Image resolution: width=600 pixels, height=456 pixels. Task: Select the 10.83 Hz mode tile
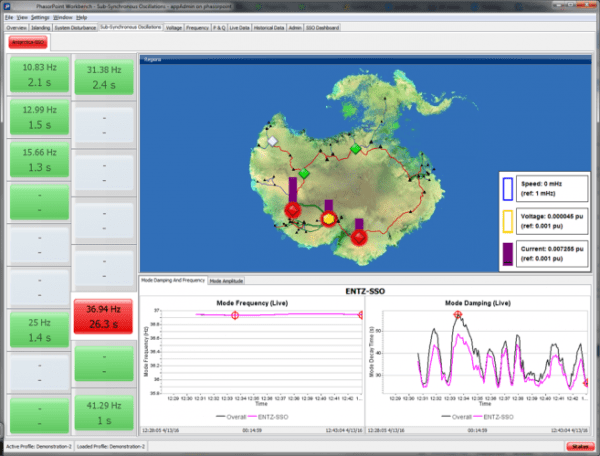(39, 75)
